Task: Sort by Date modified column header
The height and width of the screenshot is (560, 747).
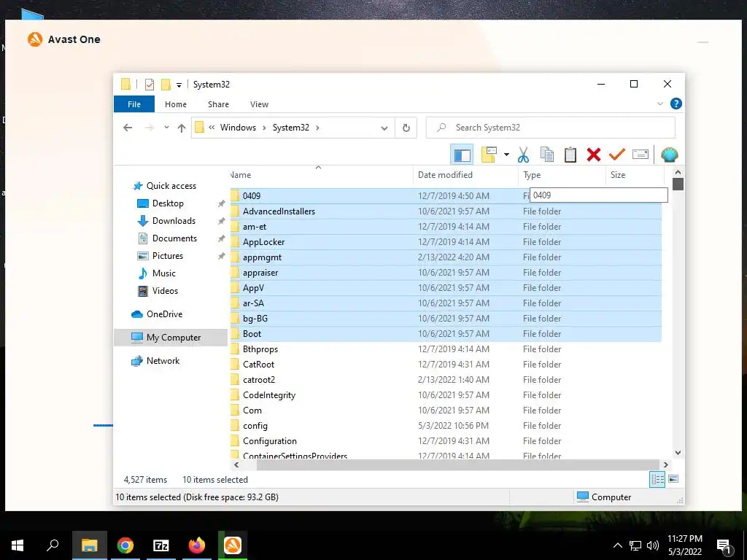Action: pos(465,175)
